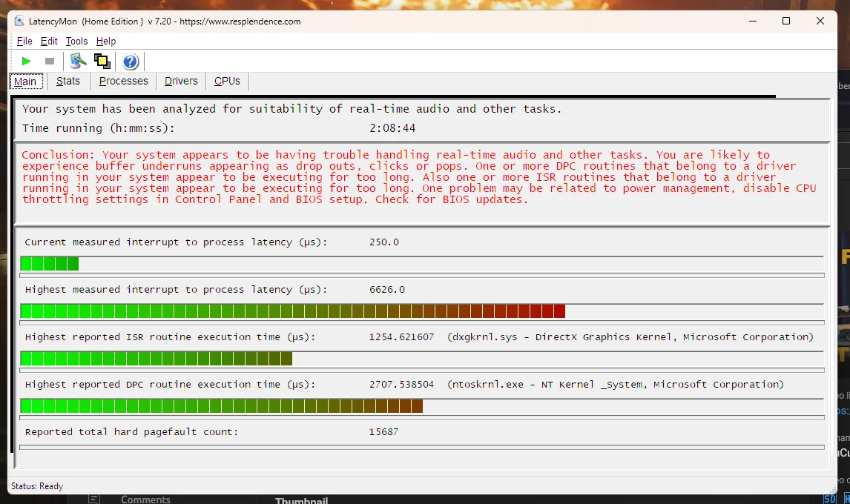This screenshot has width=850, height=504.
Task: Switch to the Processes tab
Action: point(124,81)
